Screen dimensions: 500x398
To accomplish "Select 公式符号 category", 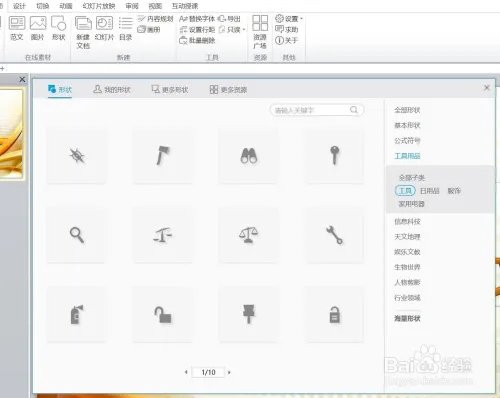I will 407,141.
